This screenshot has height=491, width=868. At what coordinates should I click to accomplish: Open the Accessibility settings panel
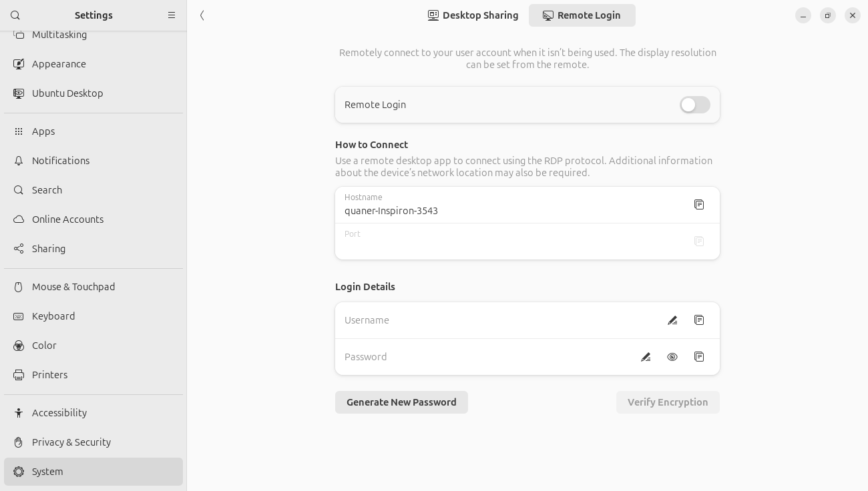coord(59,413)
